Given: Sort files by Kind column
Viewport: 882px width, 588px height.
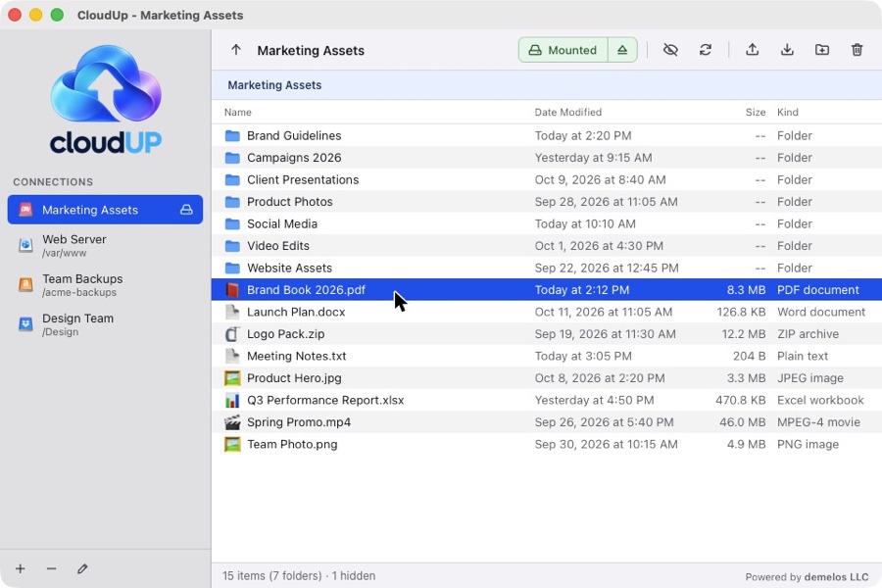Looking at the screenshot, I should click(x=788, y=112).
